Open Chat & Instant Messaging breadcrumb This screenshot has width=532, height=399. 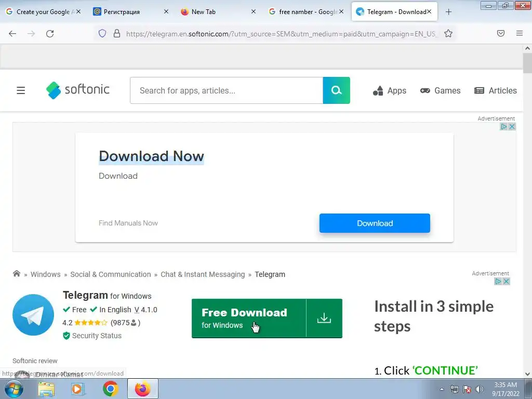pos(203,274)
